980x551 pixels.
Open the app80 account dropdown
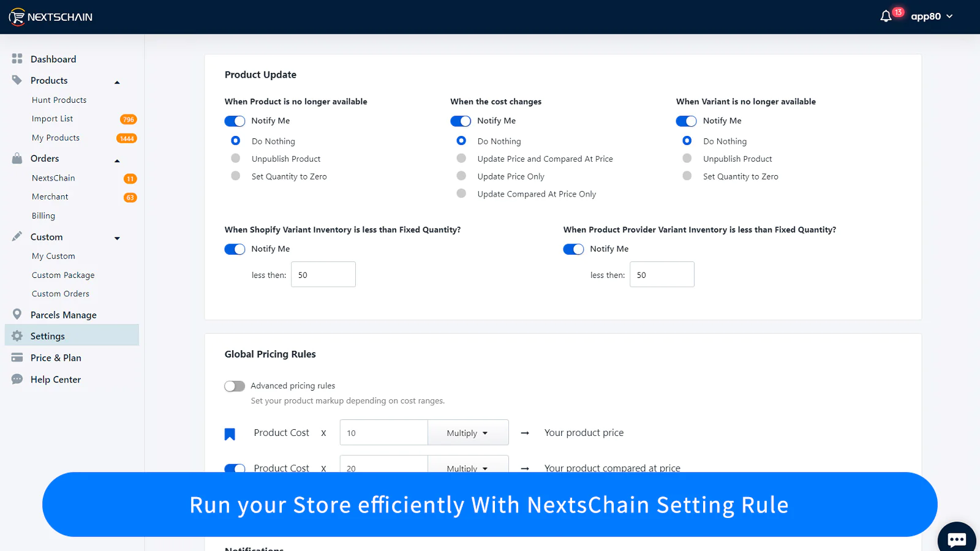point(932,17)
